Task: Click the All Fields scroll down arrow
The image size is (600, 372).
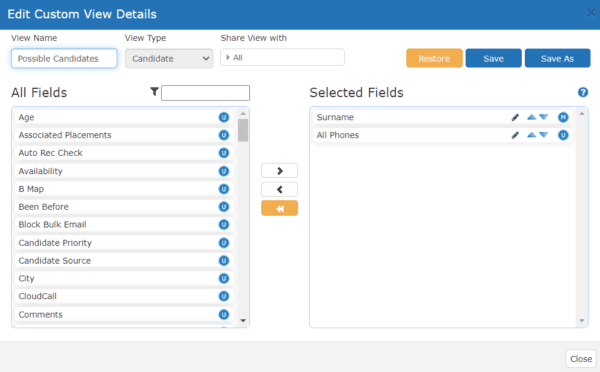Action: point(243,321)
